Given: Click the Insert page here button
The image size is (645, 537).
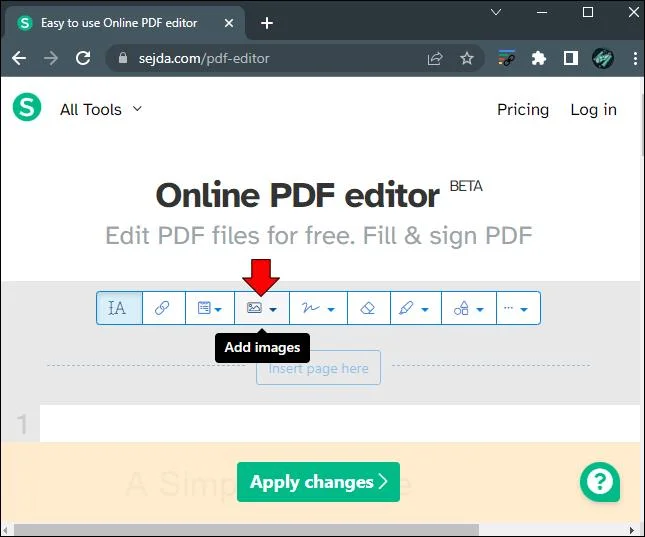Looking at the screenshot, I should point(318,368).
